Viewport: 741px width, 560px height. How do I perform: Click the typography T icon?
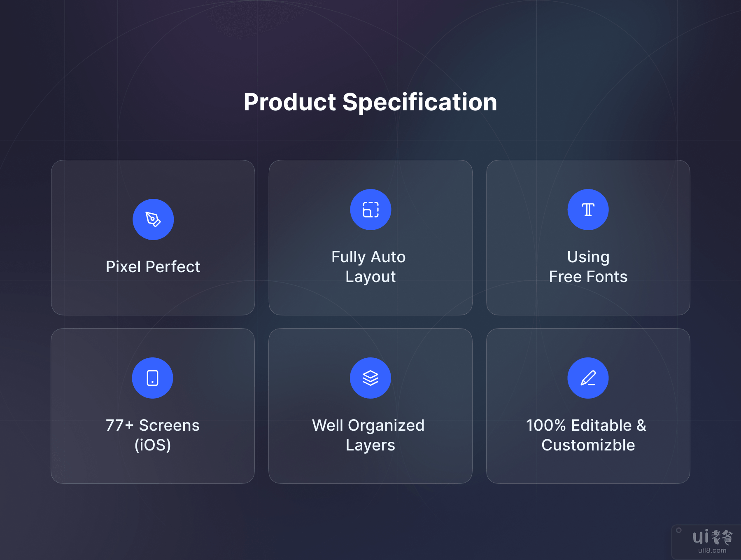pyautogui.click(x=588, y=210)
